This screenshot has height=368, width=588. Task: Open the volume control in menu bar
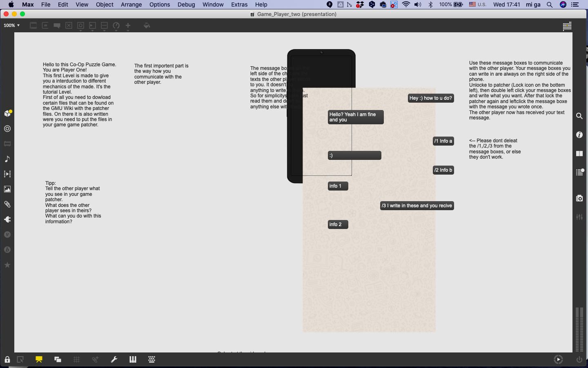click(418, 4)
